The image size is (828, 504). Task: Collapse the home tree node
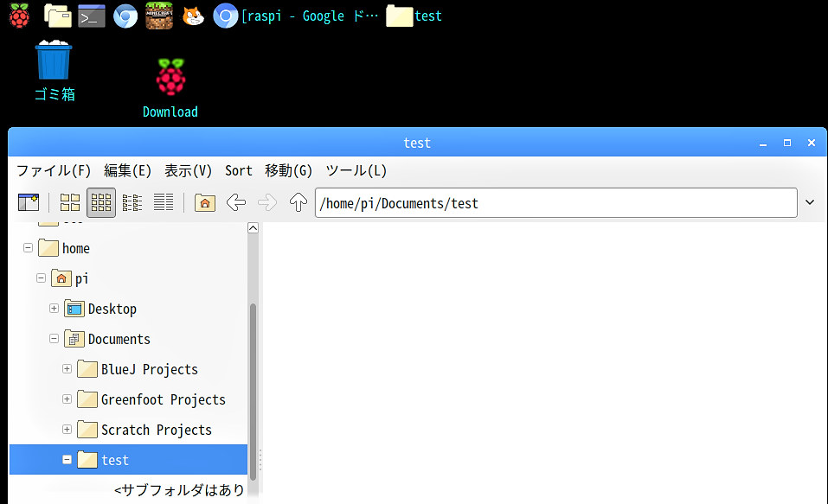(28, 247)
